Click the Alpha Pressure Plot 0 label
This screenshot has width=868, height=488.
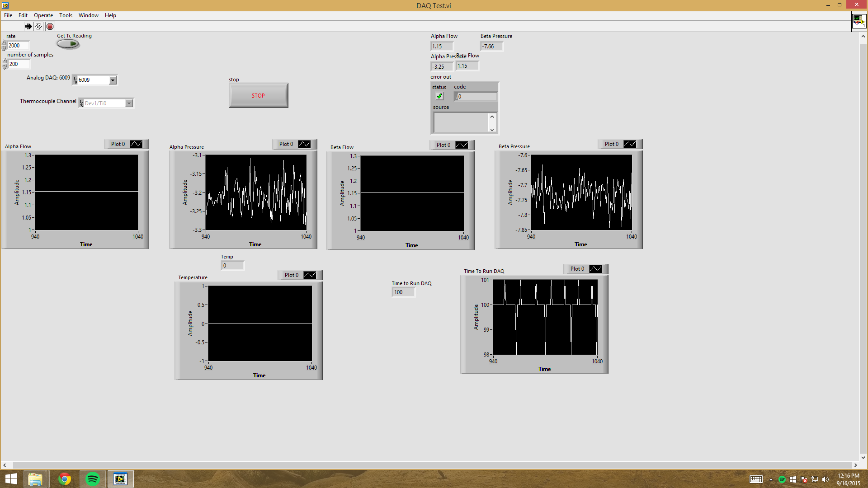pos(286,144)
